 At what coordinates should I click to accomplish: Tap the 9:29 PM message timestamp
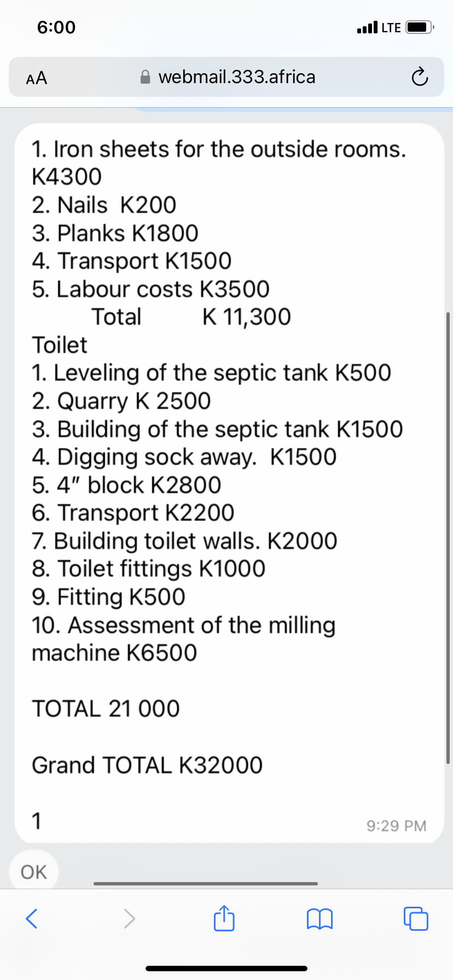point(397,825)
